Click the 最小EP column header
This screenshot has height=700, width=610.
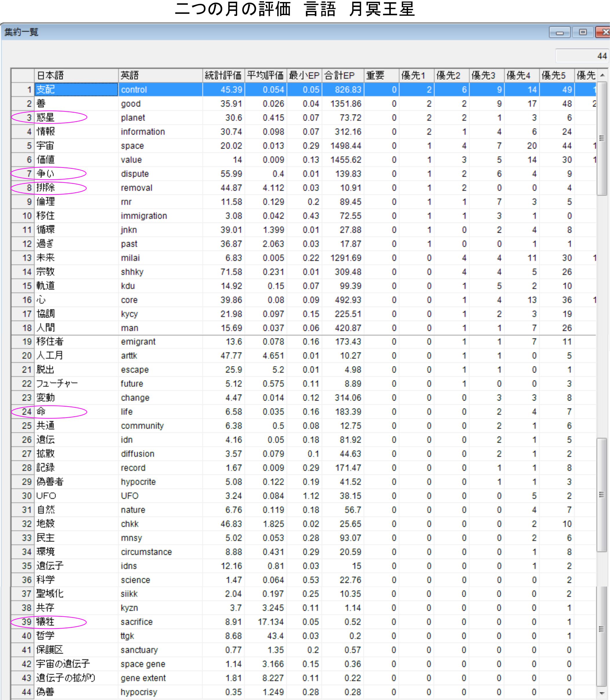304,75
